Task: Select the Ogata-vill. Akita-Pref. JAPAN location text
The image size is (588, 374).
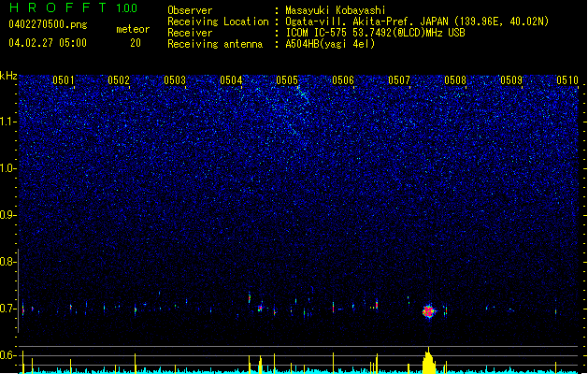Action: [x=417, y=22]
